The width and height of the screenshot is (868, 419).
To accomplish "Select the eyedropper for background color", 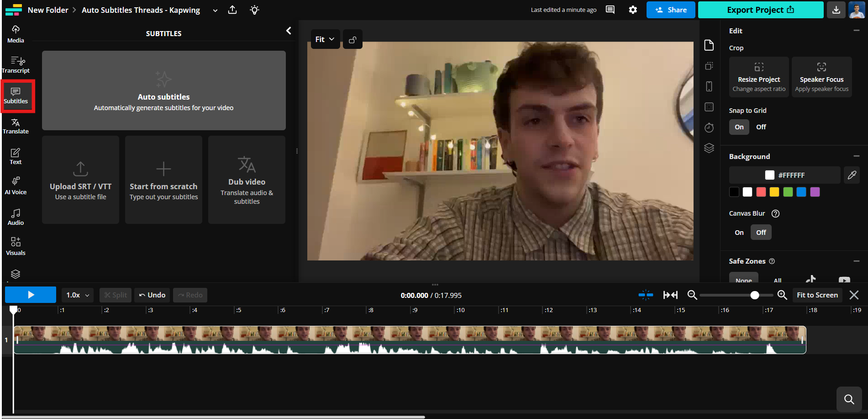I will point(851,175).
